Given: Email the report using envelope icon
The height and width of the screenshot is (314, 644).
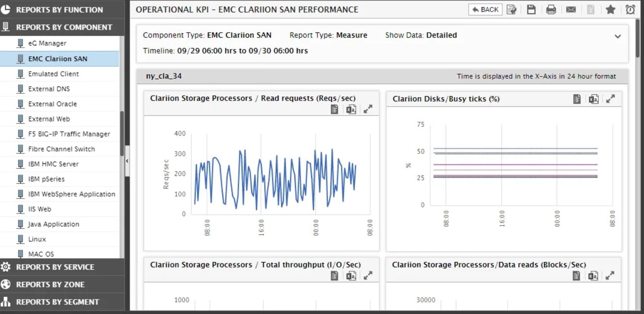Looking at the screenshot, I should (571, 9).
